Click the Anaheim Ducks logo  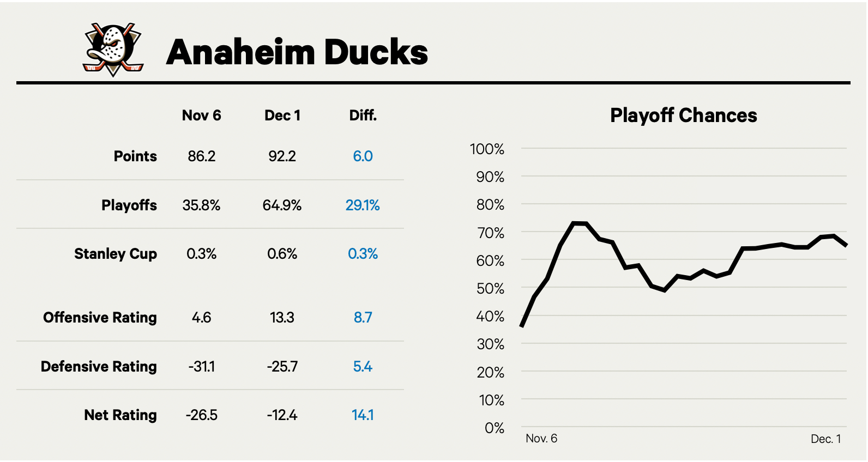point(113,50)
